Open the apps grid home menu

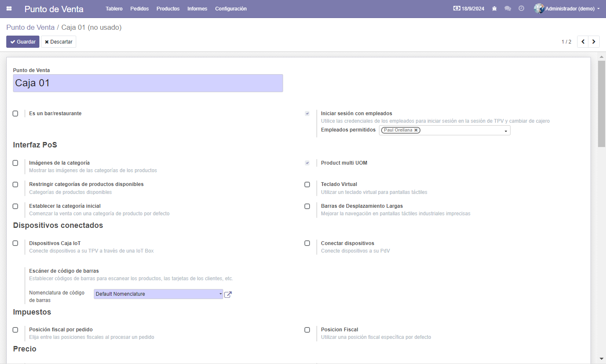click(9, 9)
